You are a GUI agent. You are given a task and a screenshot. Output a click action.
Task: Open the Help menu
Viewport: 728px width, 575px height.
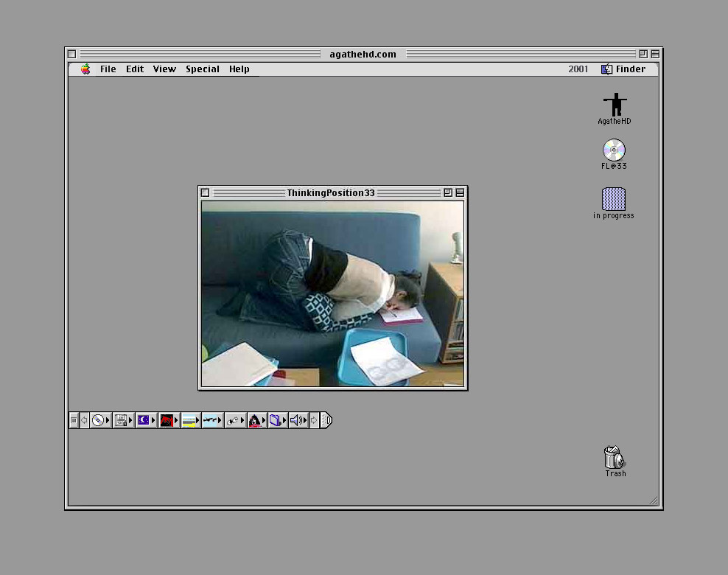pos(239,69)
